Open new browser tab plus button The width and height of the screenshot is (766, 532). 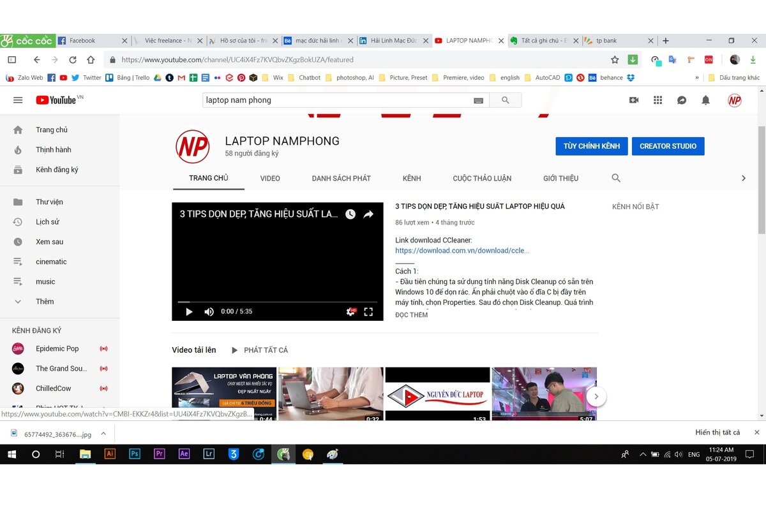(666, 40)
